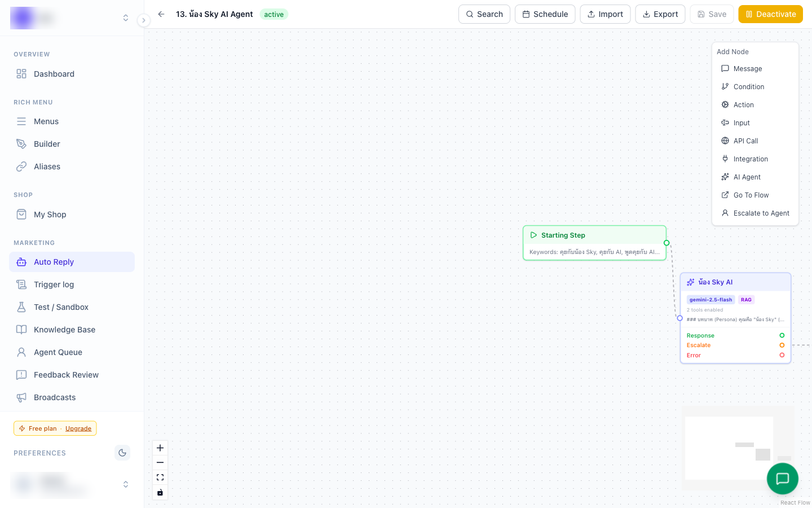The width and height of the screenshot is (812, 508).
Task: Click the Upgrade link
Action: [78, 428]
